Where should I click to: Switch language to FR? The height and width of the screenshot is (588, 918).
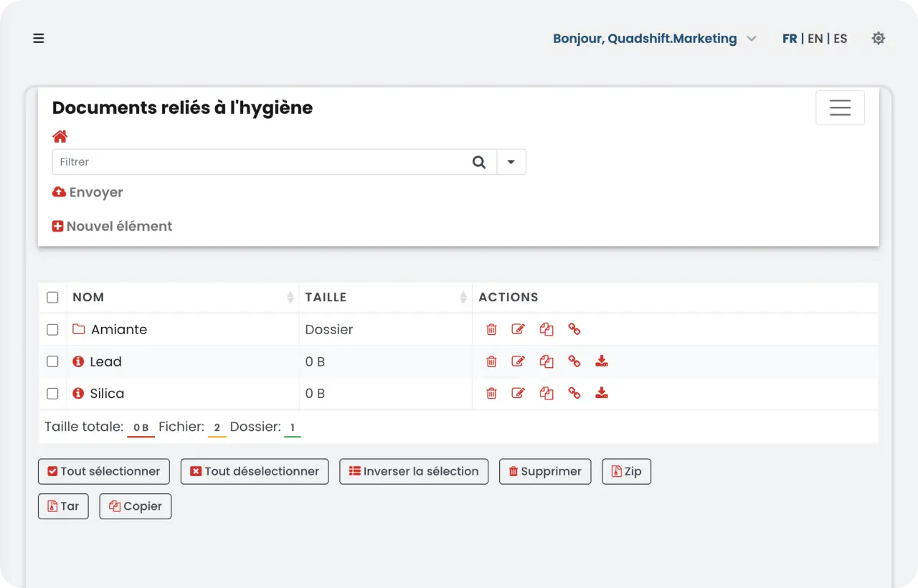[790, 39]
